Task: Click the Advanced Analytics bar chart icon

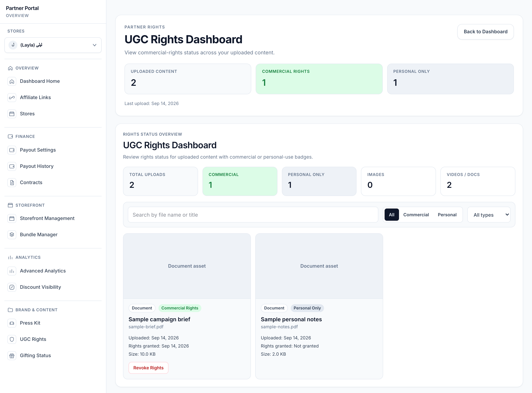Action: click(x=12, y=271)
